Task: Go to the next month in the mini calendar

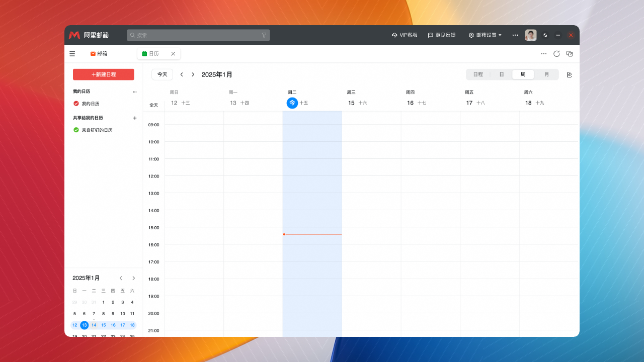Action: tap(134, 278)
